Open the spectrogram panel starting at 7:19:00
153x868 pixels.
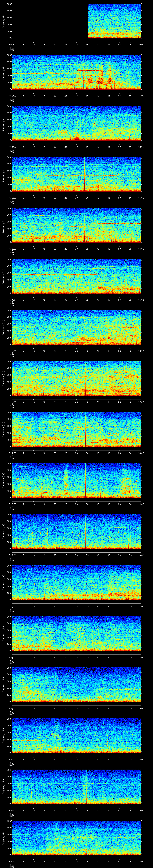77,531
